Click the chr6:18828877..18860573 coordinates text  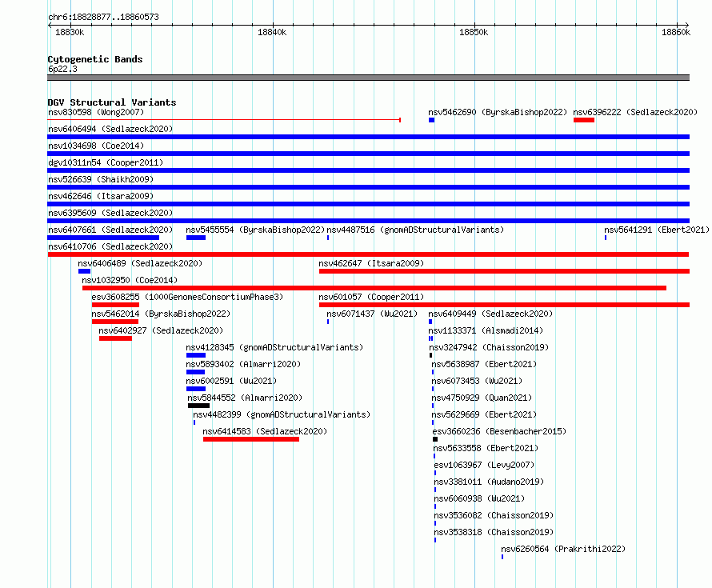click(x=103, y=17)
